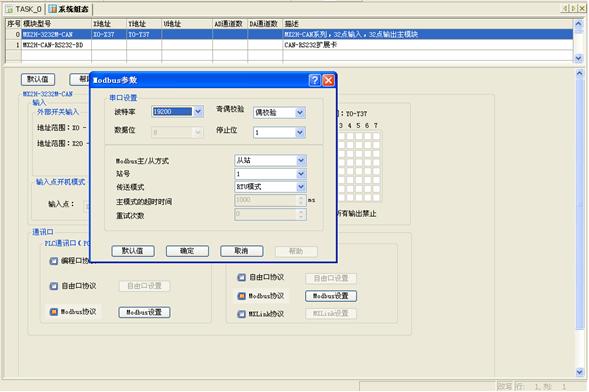589x392 pixels.
Task: Confirm with the 确定 button
Action: point(187,251)
